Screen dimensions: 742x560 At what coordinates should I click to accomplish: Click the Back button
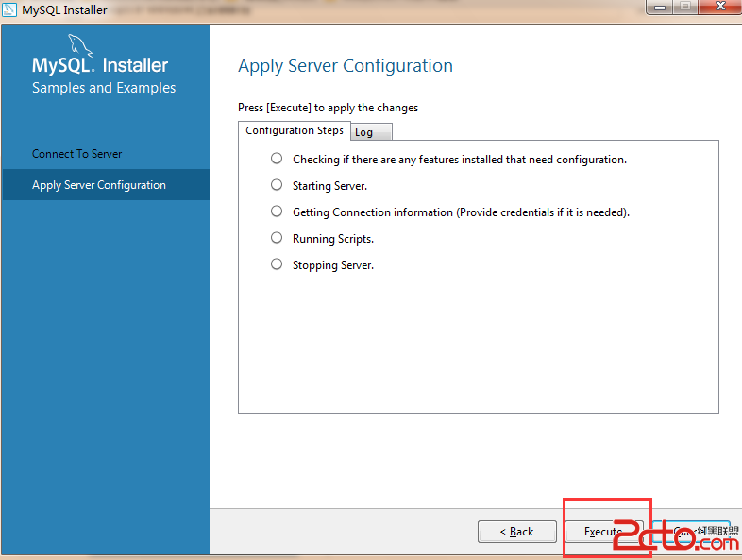(x=516, y=532)
